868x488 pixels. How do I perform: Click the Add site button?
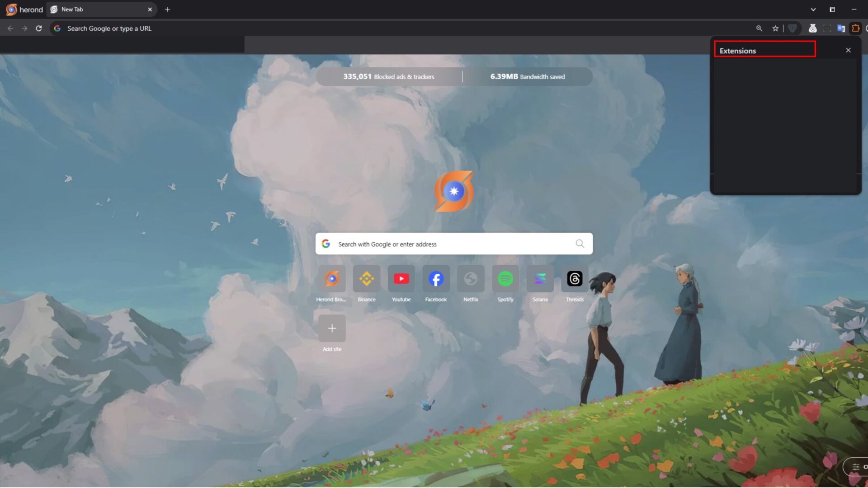(332, 328)
